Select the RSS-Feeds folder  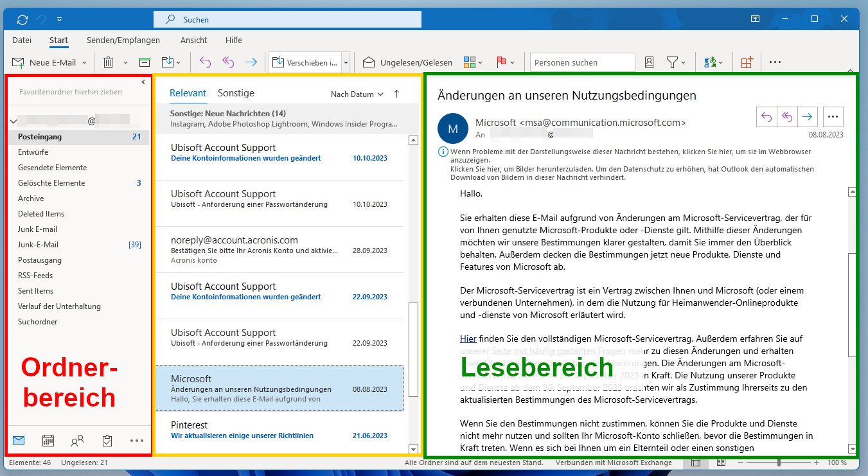pyautogui.click(x=78, y=276)
